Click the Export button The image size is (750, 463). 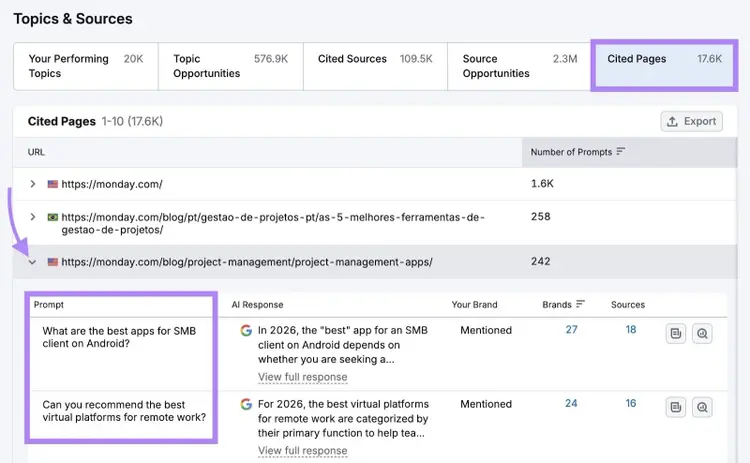coord(692,121)
